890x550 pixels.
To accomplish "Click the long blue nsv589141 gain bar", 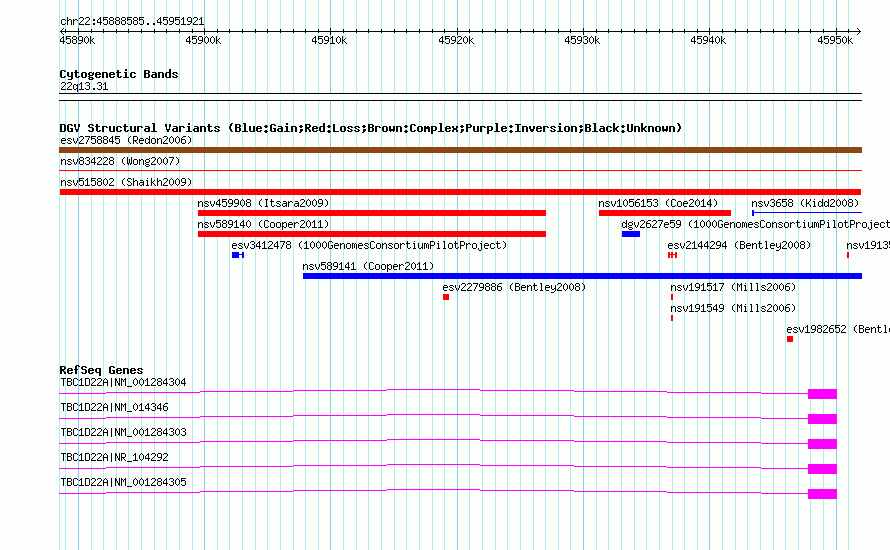I will 582,276.
